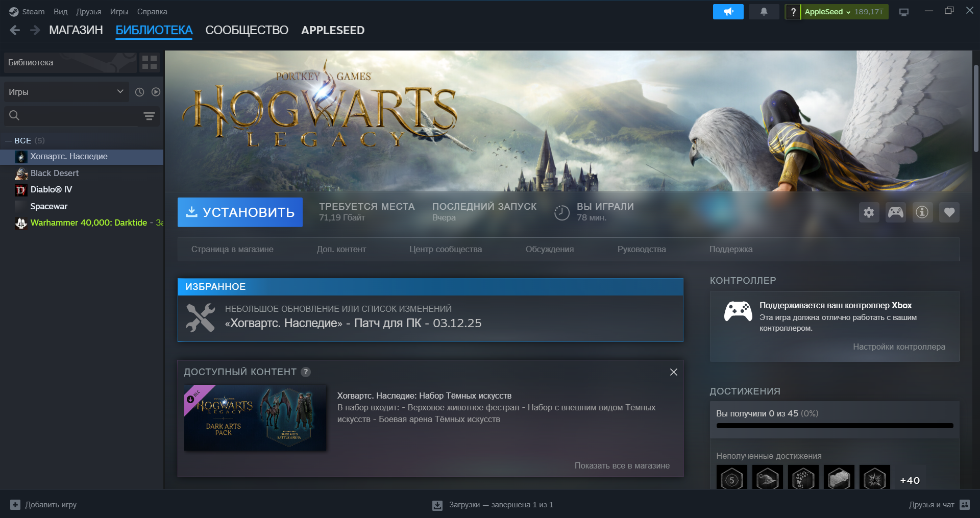The width and height of the screenshot is (980, 518).
Task: Open the Руководства link
Action: click(642, 250)
